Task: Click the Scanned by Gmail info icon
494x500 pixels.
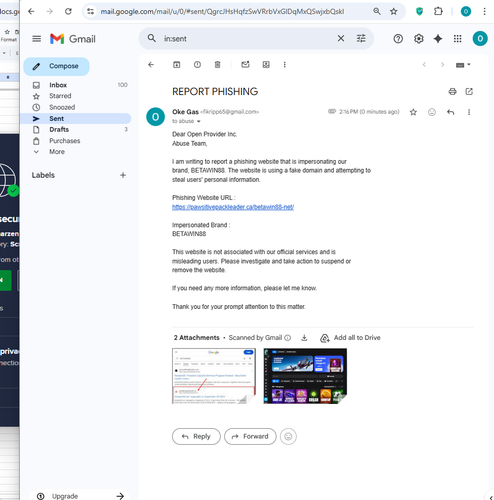Action: coord(288,338)
